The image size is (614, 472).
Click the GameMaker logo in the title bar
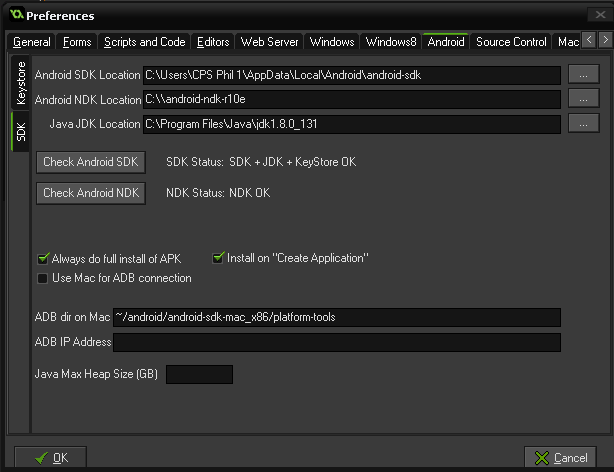pyautogui.click(x=16, y=14)
